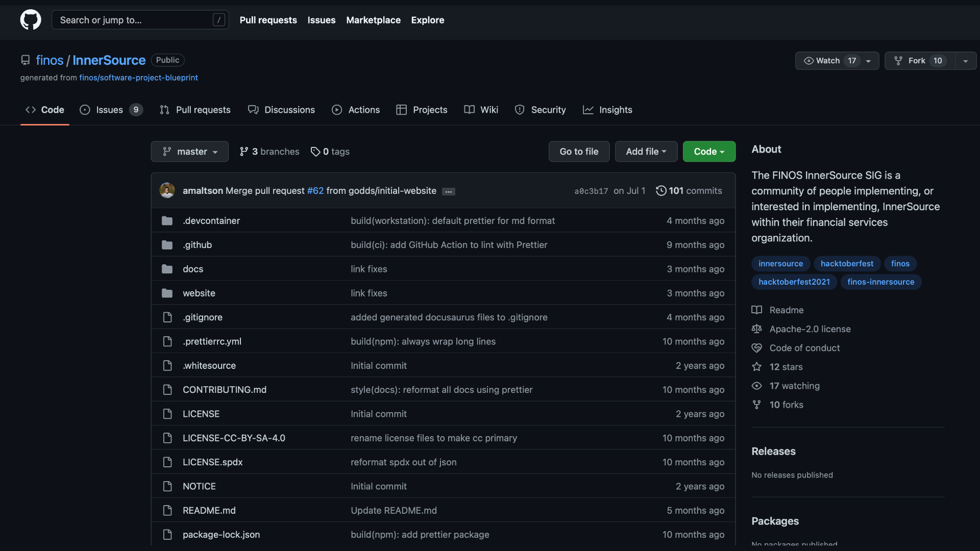Open Pull requests in top navigation
This screenshot has height=551, width=980.
(268, 20)
